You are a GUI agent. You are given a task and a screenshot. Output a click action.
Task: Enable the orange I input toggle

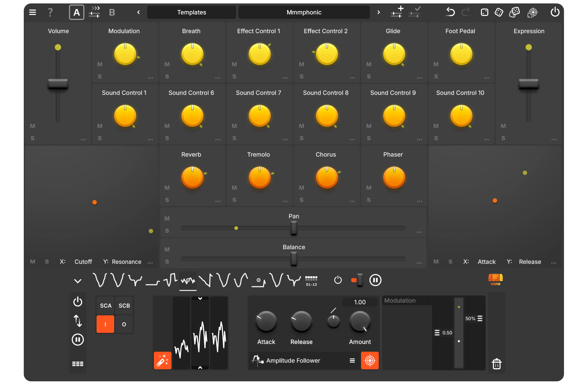pyautogui.click(x=105, y=324)
